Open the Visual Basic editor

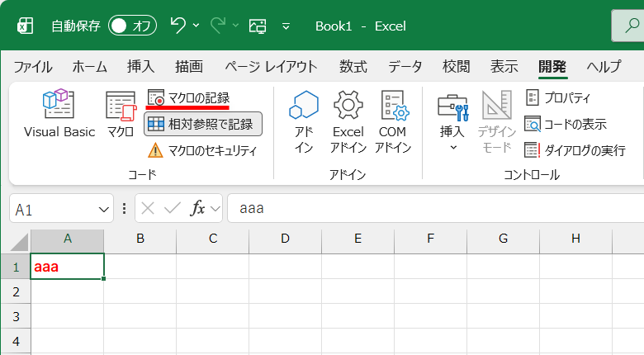(59, 113)
